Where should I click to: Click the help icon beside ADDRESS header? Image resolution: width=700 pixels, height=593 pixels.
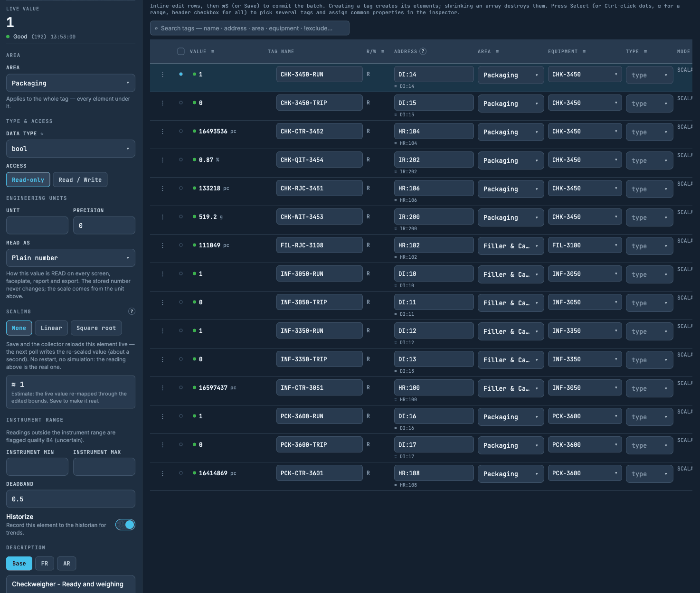point(423,51)
